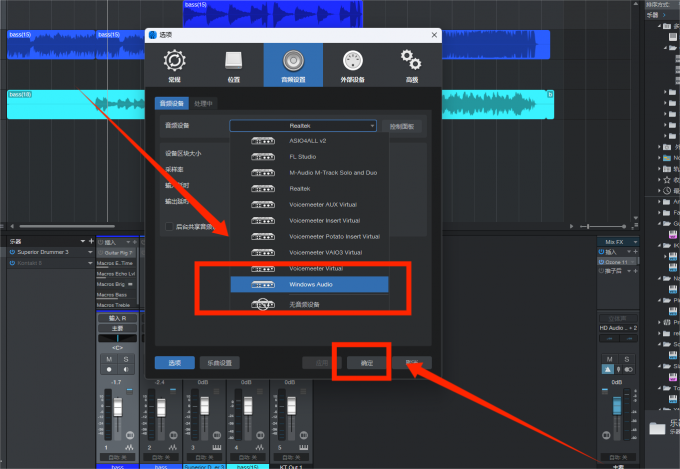Choose FL Studio audio device
Screen dimensions: 680x469
(x=309, y=157)
